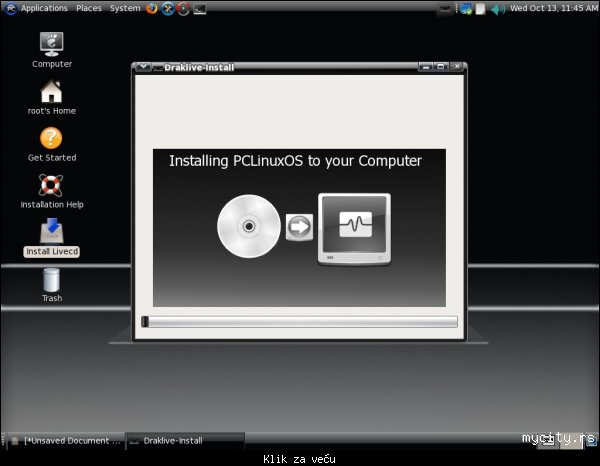The image size is (600, 466).
Task: Click the red round launcher in top panel
Action: coord(184,8)
